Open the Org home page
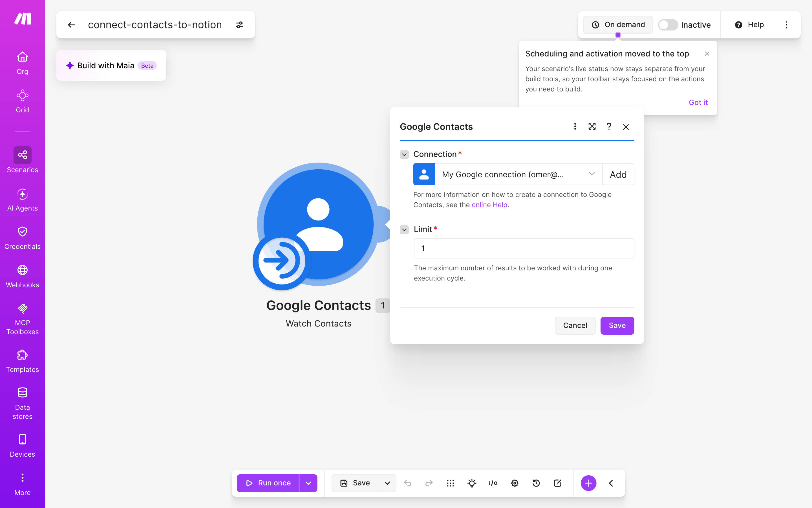The image size is (812, 508). point(23,63)
